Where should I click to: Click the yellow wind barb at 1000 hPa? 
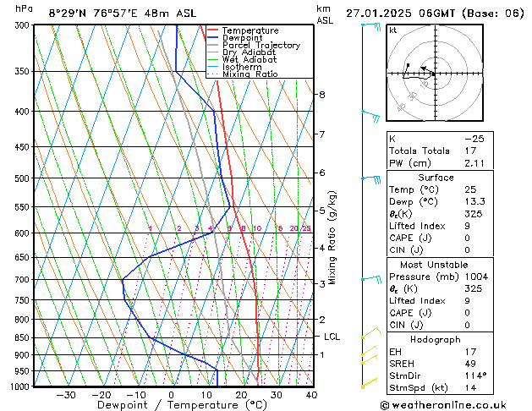[x=370, y=383]
